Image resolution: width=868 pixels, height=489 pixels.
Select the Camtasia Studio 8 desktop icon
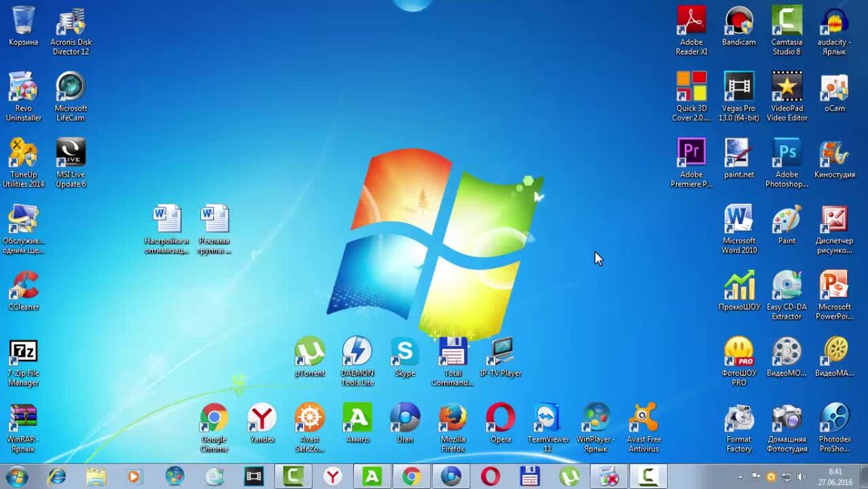pos(787,21)
